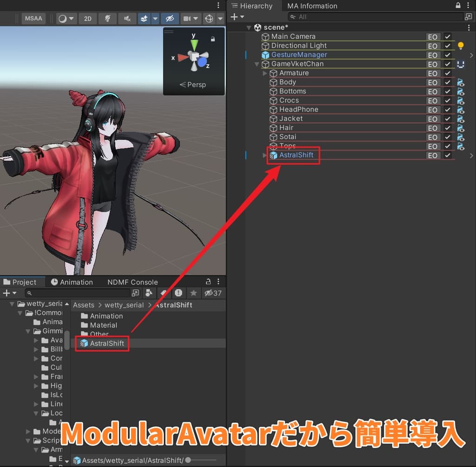Viewport: 476px width, 467px height.
Task: Click Project search by type icon
Action: coord(149,293)
